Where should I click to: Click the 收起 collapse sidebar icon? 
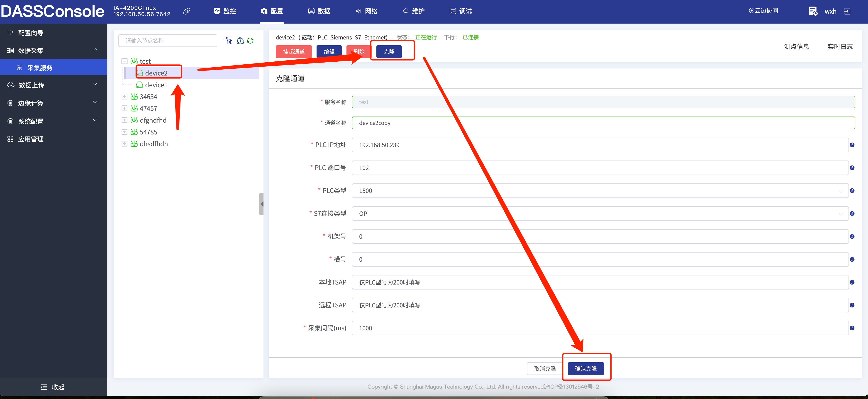44,387
